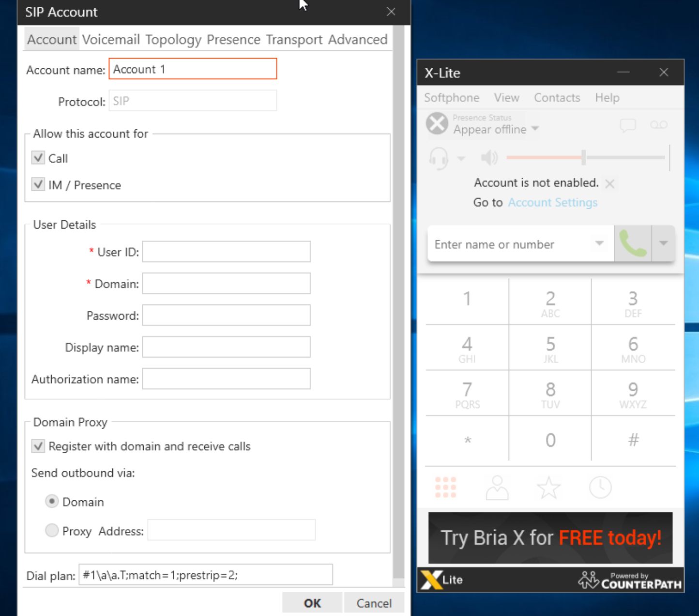Click the X-Lite logo at bottom
This screenshot has height=616, width=699.
coord(442,580)
